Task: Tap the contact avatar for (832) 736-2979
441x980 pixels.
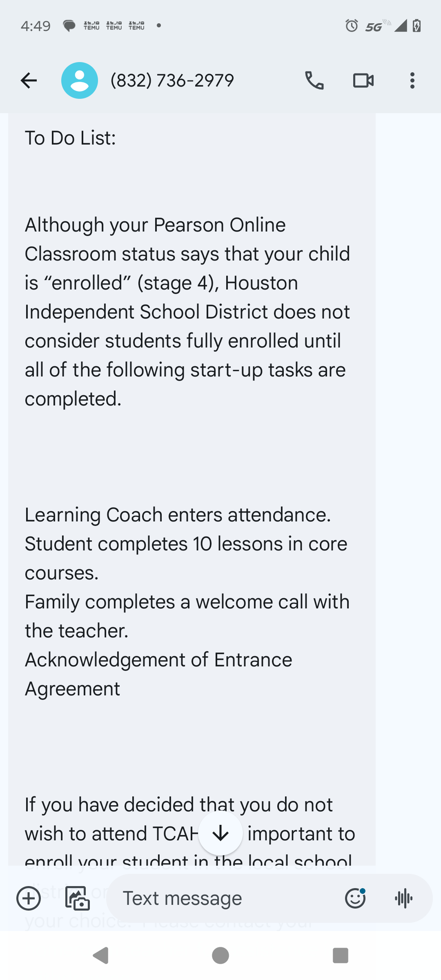Action: 80,80
